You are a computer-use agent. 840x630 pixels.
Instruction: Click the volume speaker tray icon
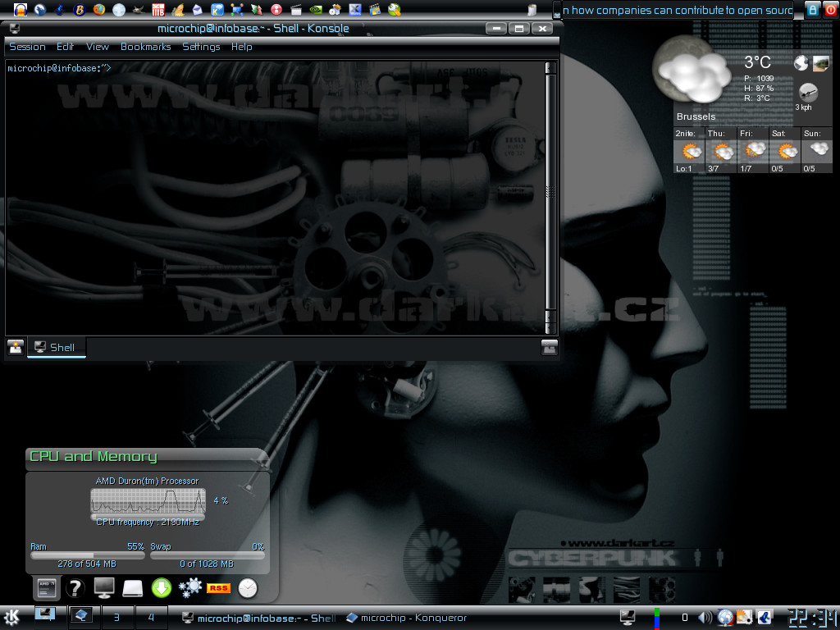(705, 618)
